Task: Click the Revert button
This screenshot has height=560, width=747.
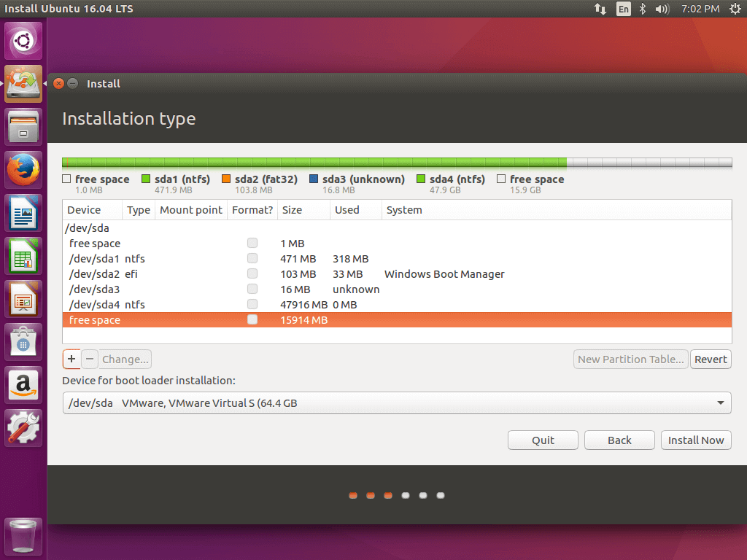Action: pos(711,359)
